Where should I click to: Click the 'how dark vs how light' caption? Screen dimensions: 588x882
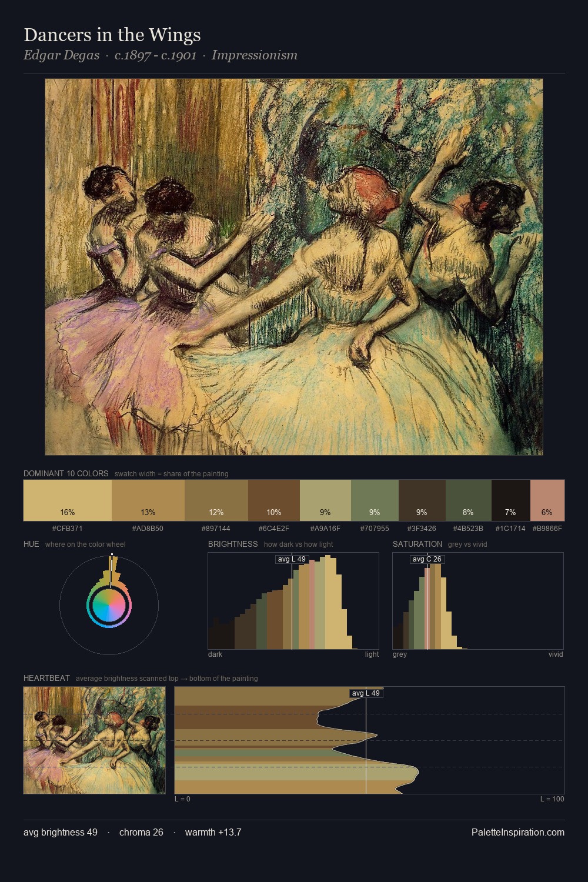(x=299, y=544)
